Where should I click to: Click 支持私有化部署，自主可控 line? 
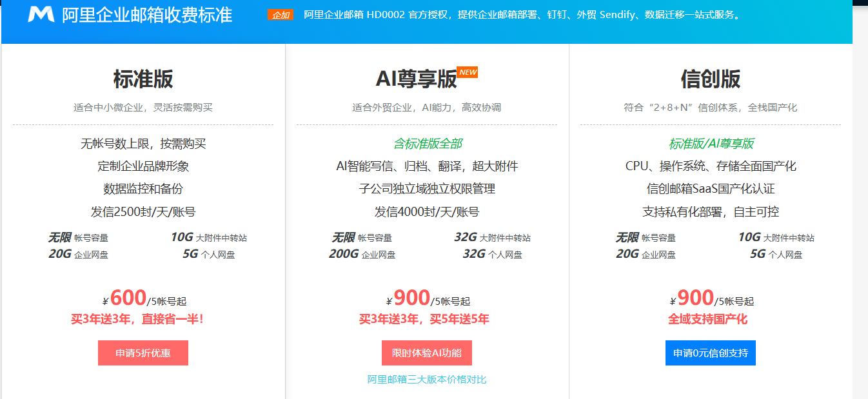(711, 212)
